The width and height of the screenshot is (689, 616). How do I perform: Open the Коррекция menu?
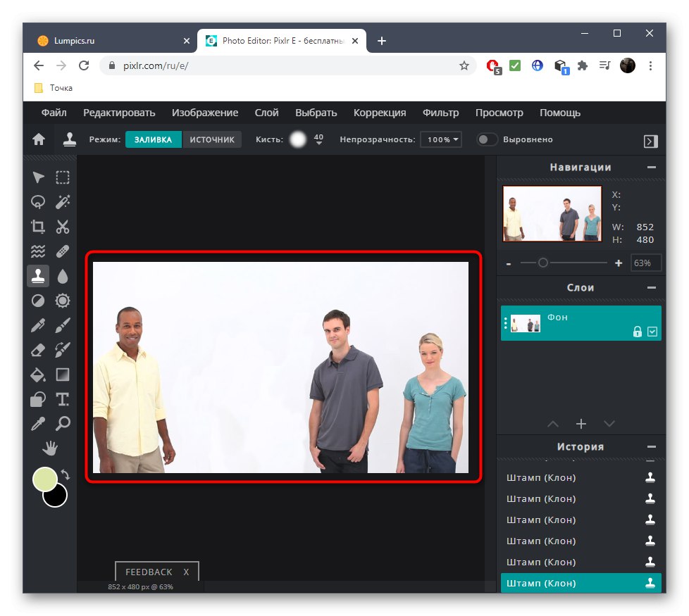click(x=380, y=113)
